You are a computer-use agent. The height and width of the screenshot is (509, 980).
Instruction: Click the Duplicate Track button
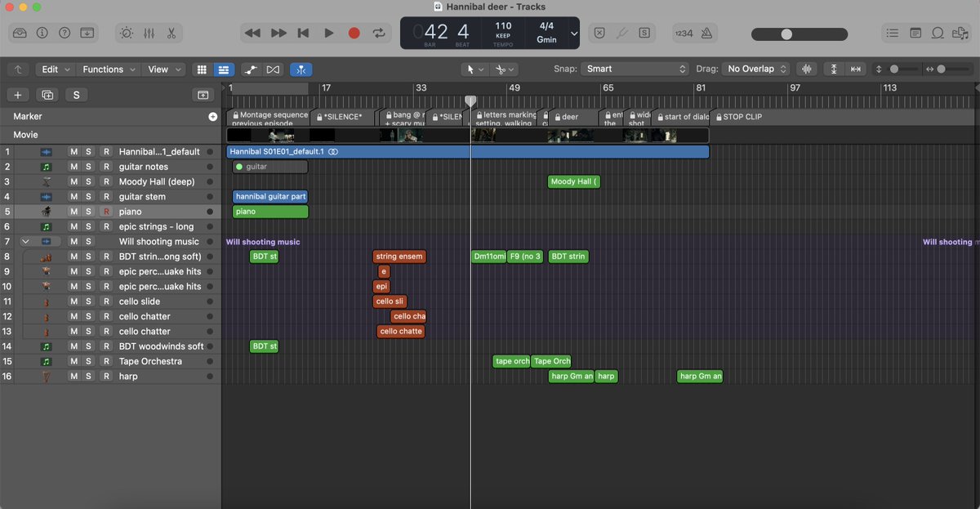(47, 95)
